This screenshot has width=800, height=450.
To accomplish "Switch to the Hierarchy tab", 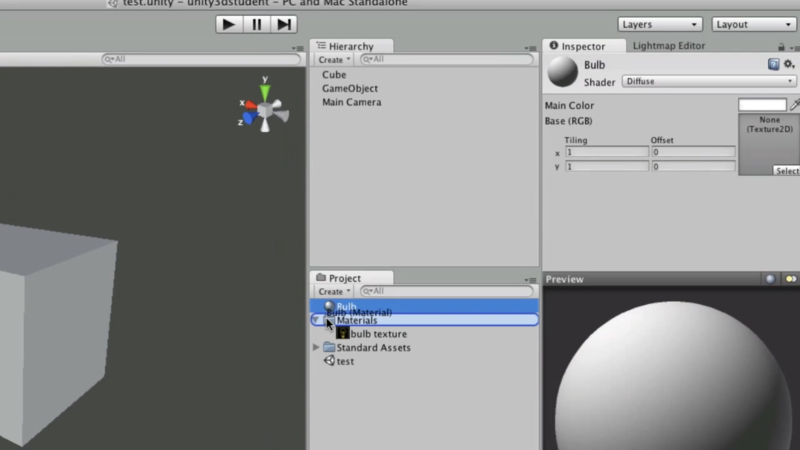I will [351, 46].
